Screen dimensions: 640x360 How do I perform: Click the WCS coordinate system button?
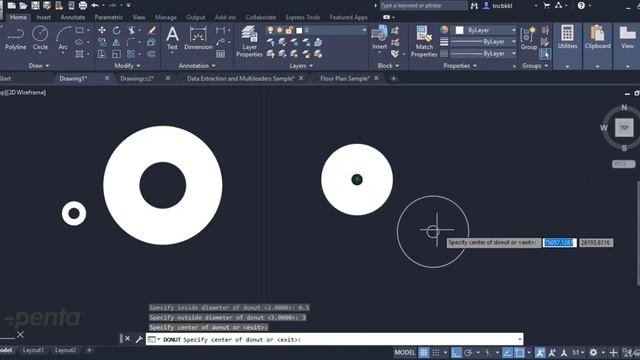tap(624, 164)
